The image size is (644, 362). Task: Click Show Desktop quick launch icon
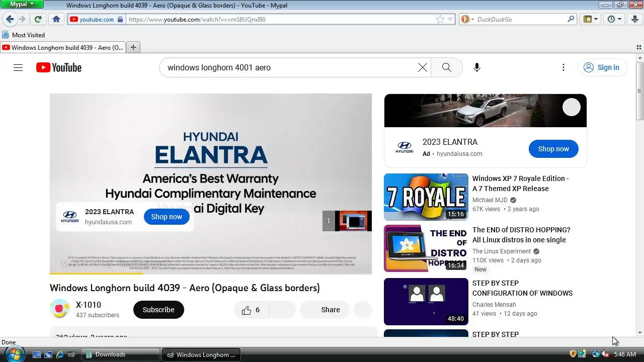36,354
